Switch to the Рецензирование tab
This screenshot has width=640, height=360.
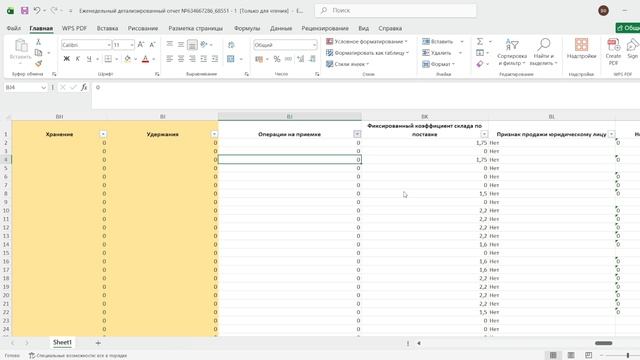pos(325,28)
